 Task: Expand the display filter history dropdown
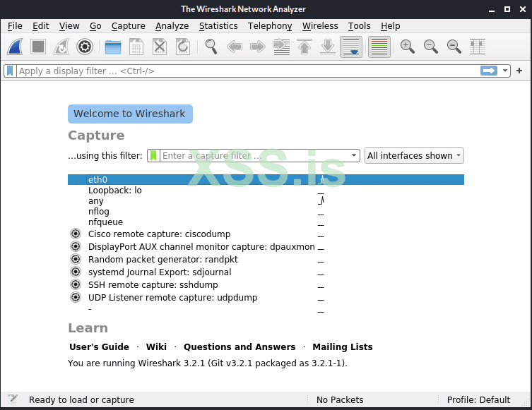tap(505, 71)
